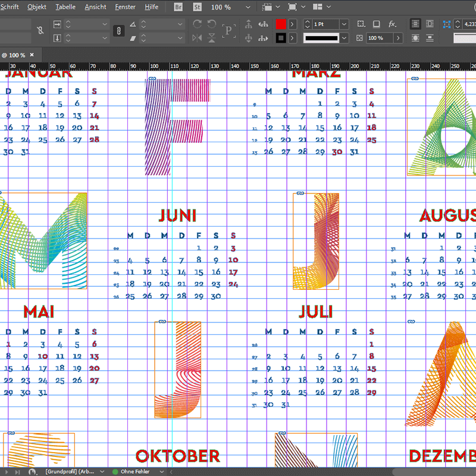Screen dimensions: 476x476
Task: Open Adobe Bridge via the Br icon
Action: (x=179, y=7)
